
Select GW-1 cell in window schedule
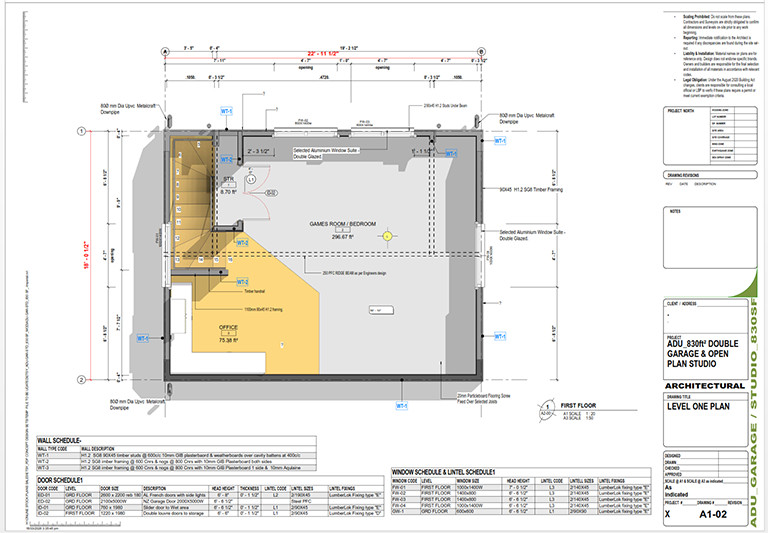coord(406,511)
